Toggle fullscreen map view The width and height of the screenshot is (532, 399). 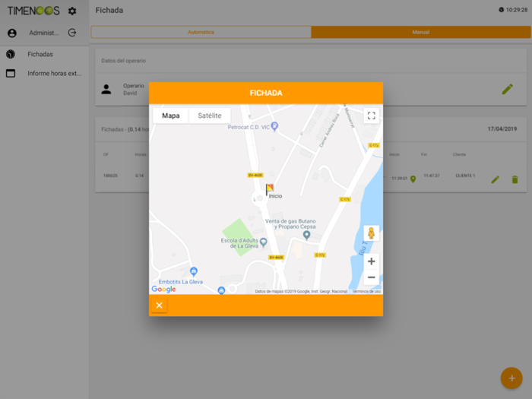click(371, 116)
